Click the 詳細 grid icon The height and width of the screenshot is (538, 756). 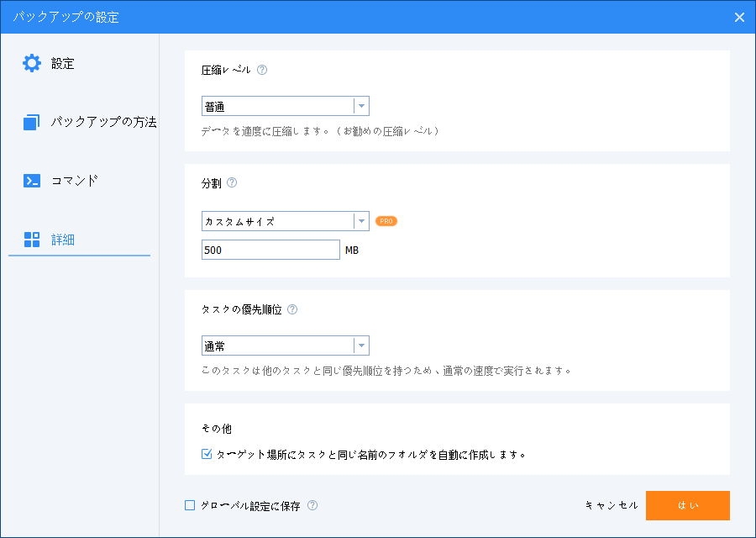point(31,240)
